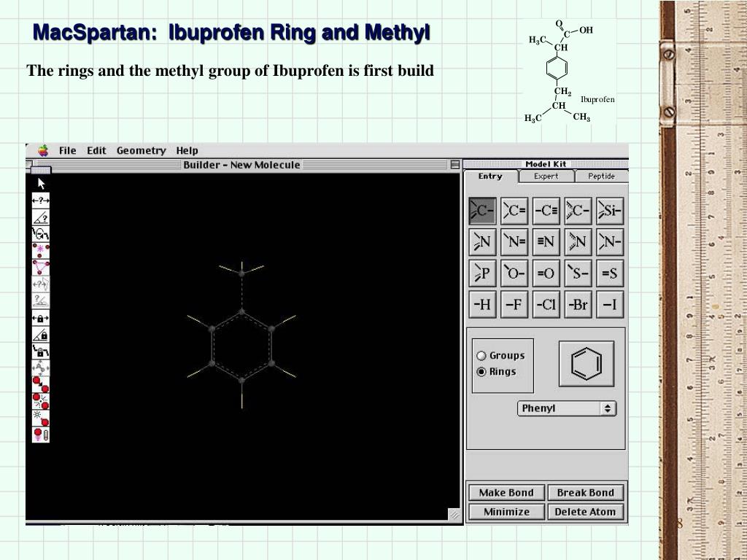Click the benzene ring preview button

tap(587, 364)
